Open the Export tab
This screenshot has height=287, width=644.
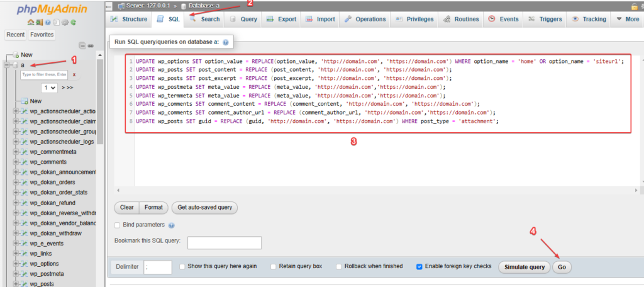click(x=281, y=19)
